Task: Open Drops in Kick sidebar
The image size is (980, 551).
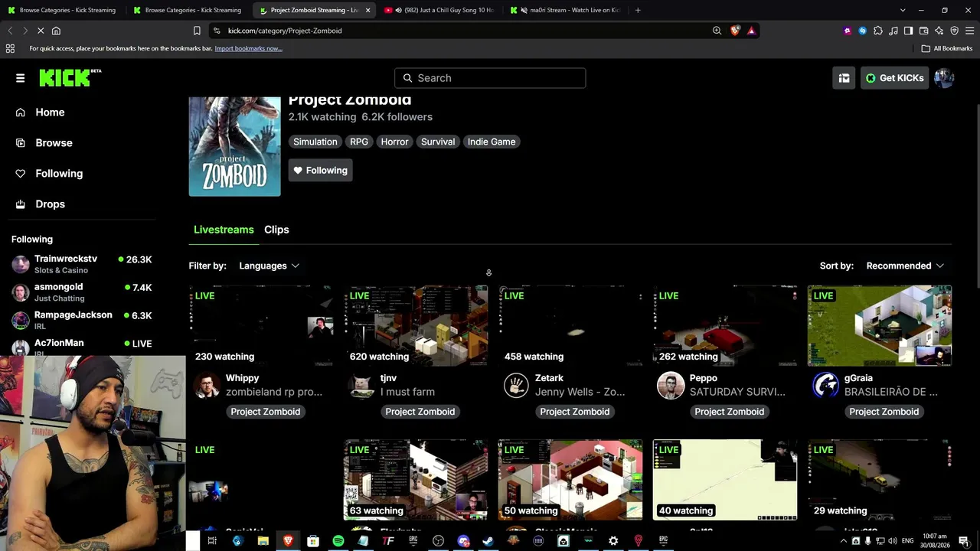Action: (x=50, y=204)
